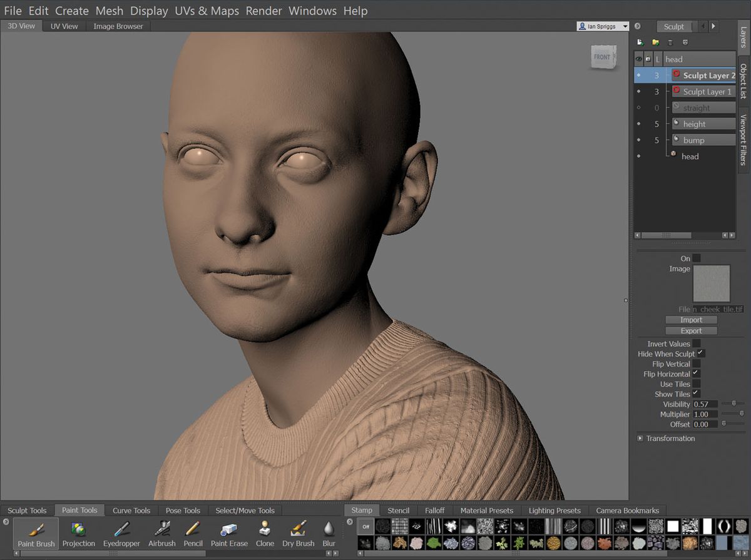
Task: Switch to the Stencil tab
Action: [x=399, y=510]
